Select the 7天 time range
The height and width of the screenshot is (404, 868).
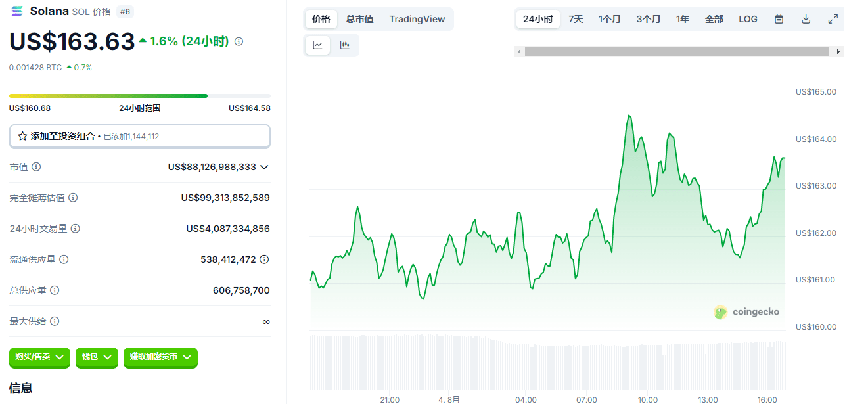click(x=576, y=19)
